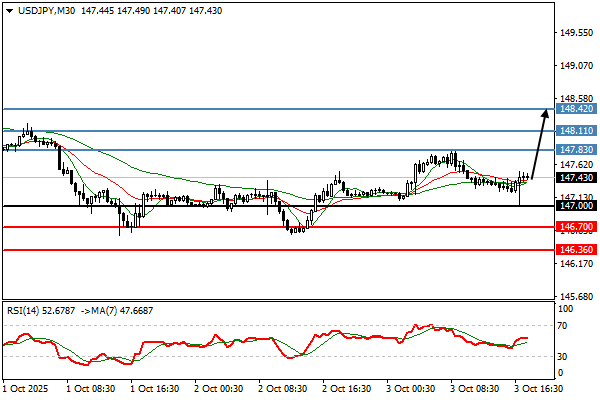Click the 2 Oct 08:30 time label
The width and height of the screenshot is (600, 400).
click(285, 385)
